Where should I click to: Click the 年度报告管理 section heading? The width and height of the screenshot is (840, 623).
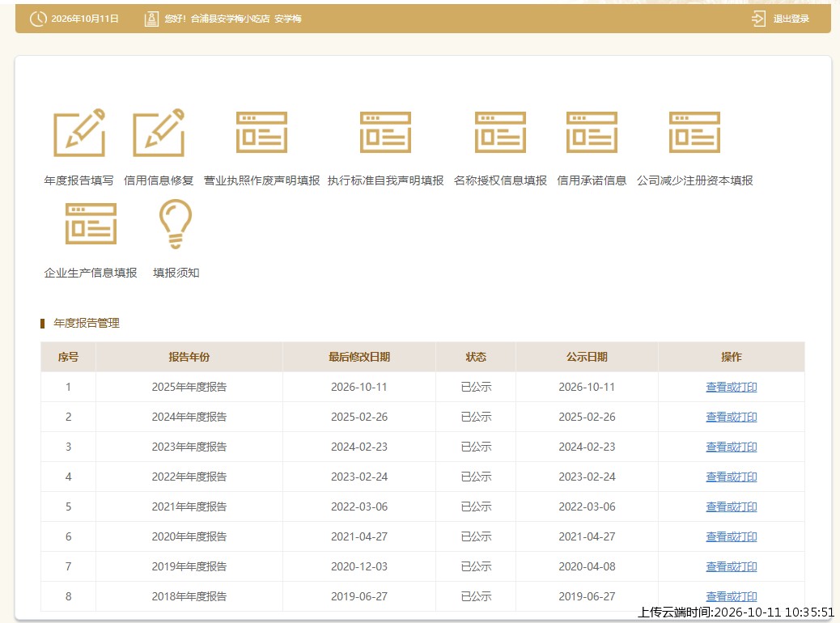pyautogui.click(x=87, y=323)
